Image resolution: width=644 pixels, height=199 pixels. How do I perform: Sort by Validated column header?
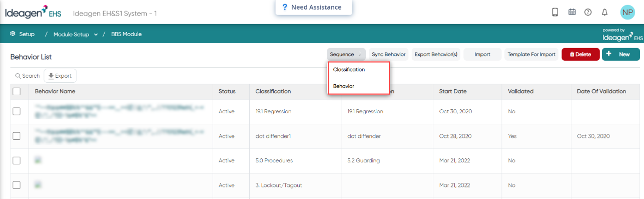[520, 91]
